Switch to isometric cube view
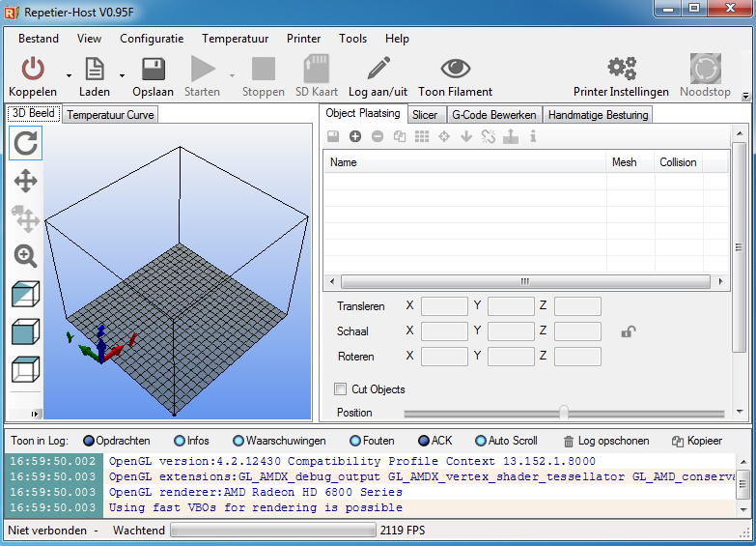The image size is (756, 546). (x=25, y=294)
